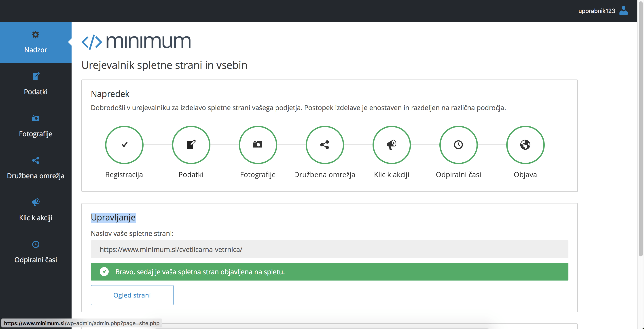The width and height of the screenshot is (644, 329).
Task: Click the minimum logo
Action: click(136, 42)
